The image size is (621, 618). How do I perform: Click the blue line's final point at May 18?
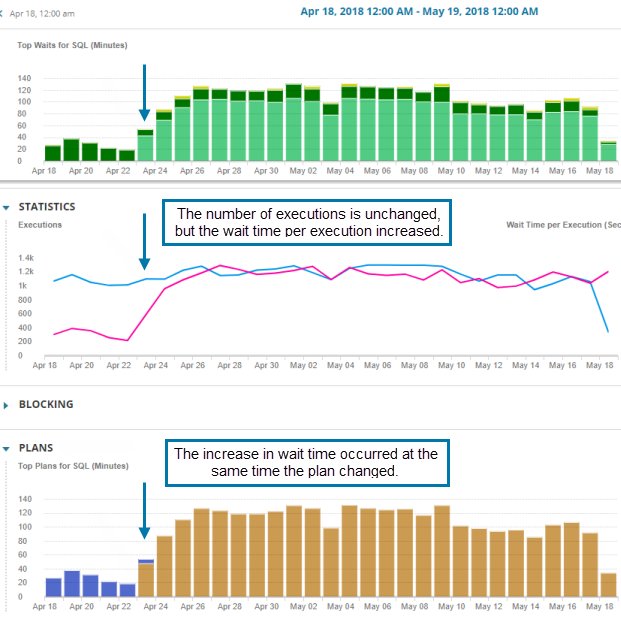[608, 331]
